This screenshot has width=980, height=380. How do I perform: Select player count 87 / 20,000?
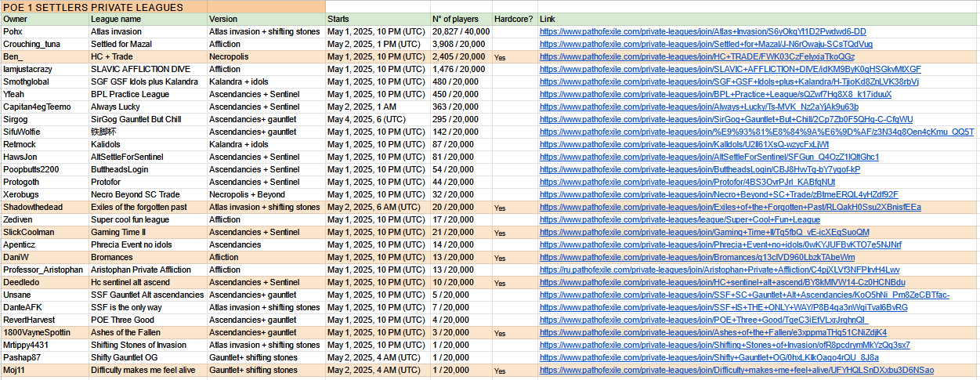[x=461, y=144]
